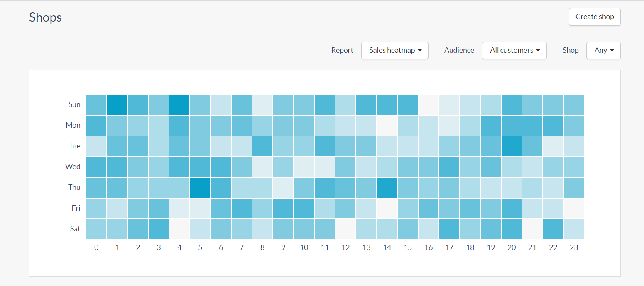
Task: Select the darkest cell on Sunday at hour 4
Action: pos(179,104)
